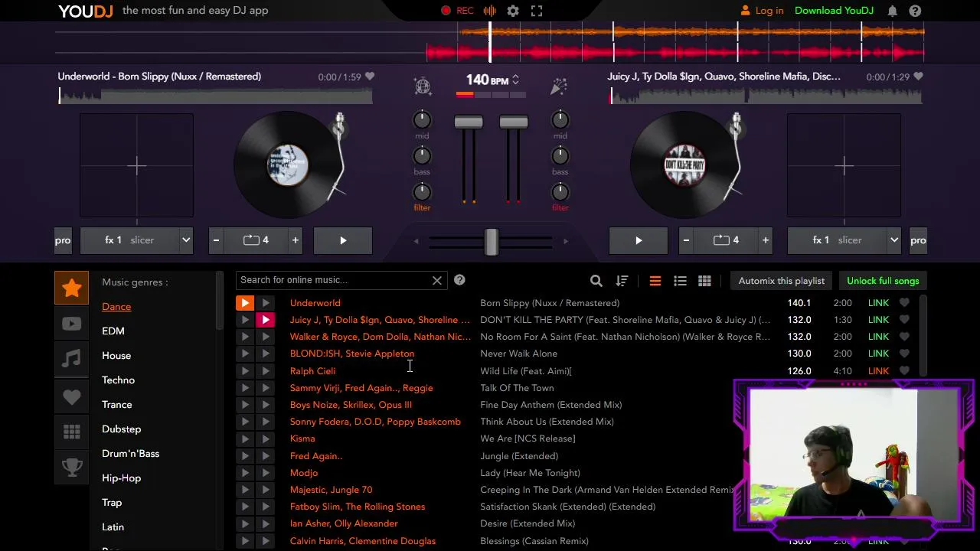
Task: Open the help question mark in top bar
Action: 915,11
